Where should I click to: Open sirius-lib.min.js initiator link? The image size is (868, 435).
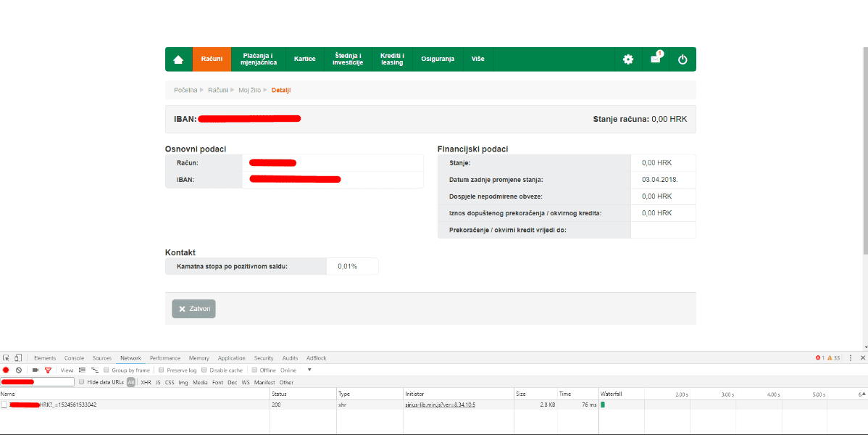[440, 405]
